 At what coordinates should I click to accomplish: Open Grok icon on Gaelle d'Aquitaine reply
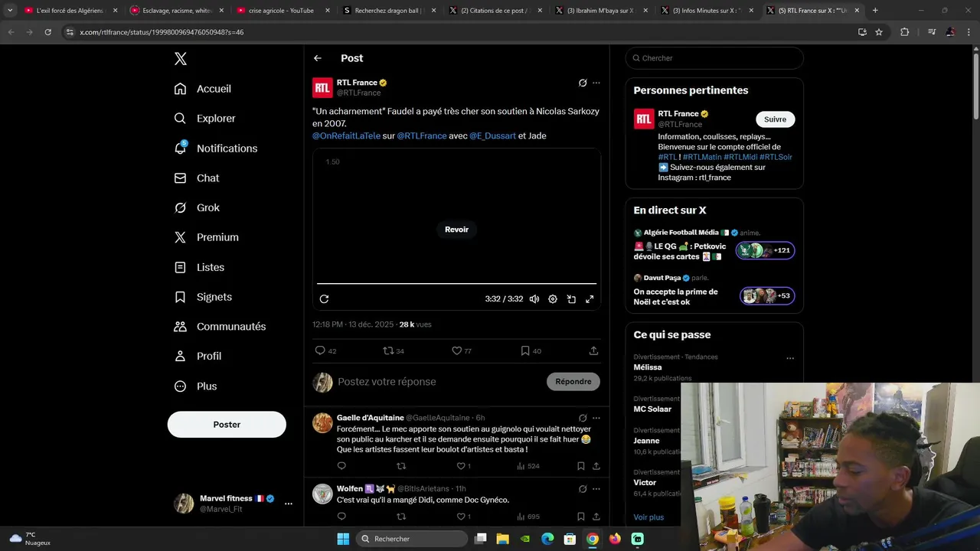click(x=583, y=418)
